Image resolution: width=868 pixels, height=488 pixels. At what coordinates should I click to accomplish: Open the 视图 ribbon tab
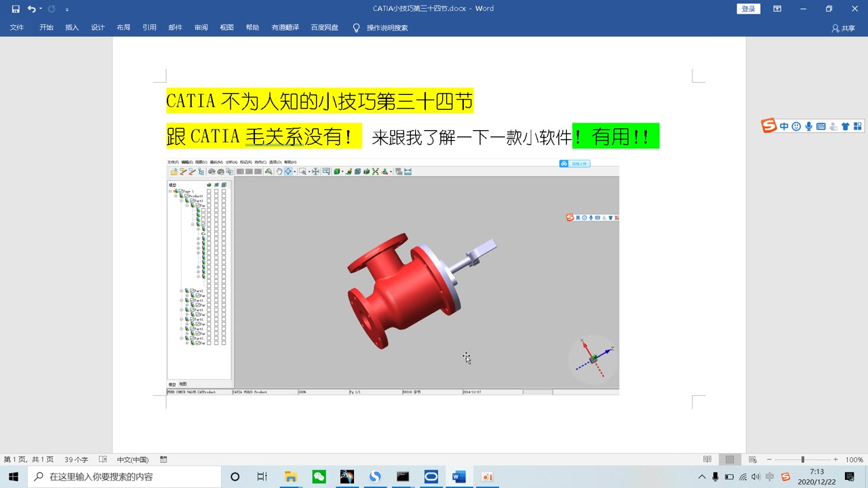click(226, 28)
